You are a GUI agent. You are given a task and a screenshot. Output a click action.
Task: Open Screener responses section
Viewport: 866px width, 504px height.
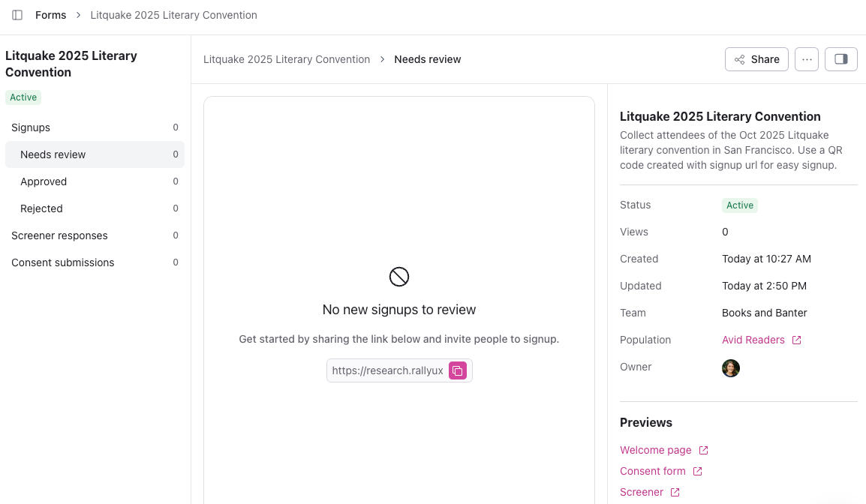pyautogui.click(x=59, y=235)
